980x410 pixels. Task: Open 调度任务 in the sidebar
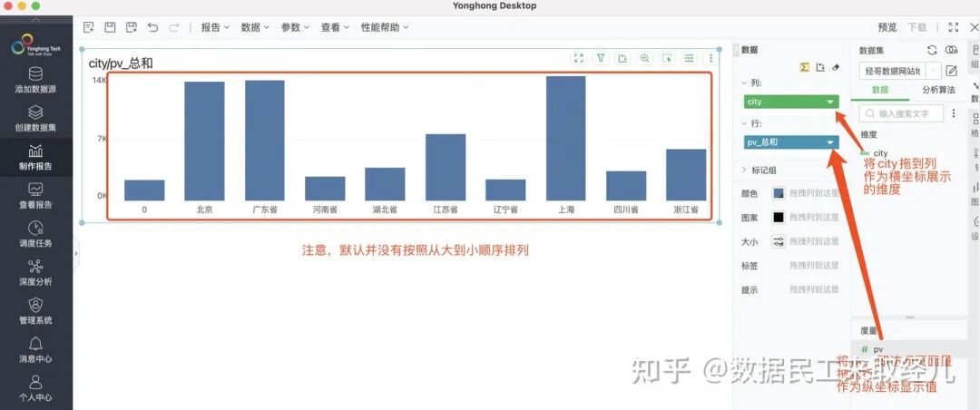[x=35, y=234]
